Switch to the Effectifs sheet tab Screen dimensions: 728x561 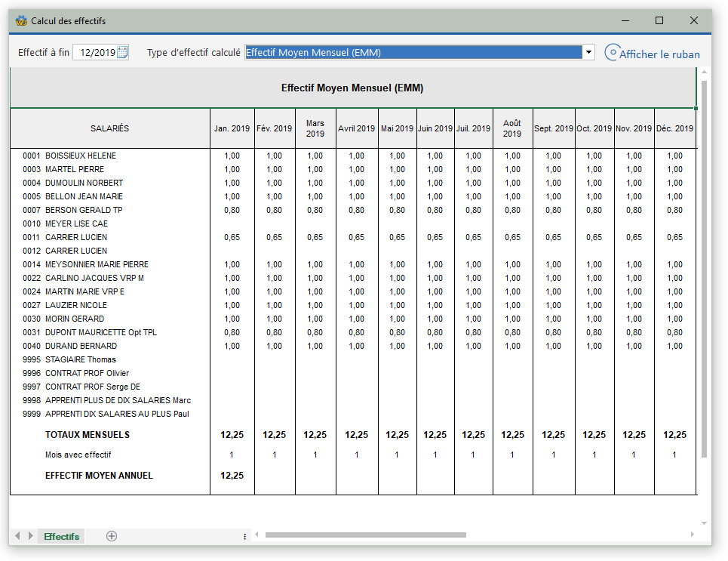click(x=61, y=537)
